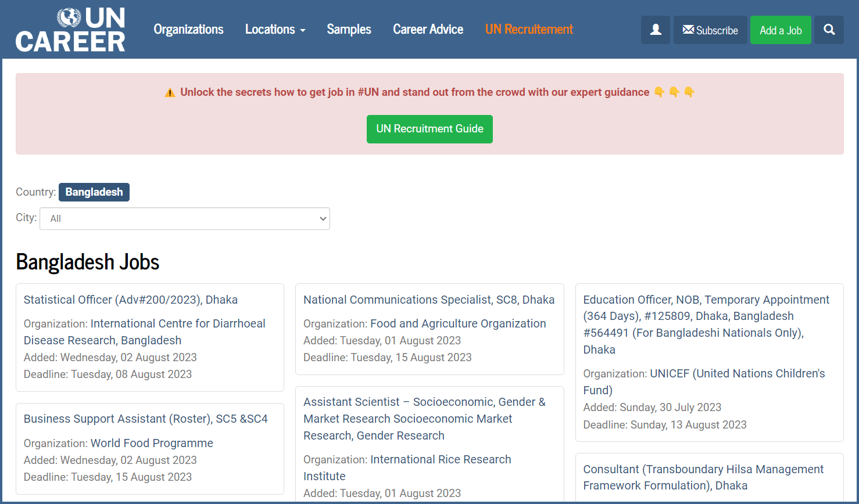Click the 'Unlock the secrets' banner text
859x504 pixels.
415,92
